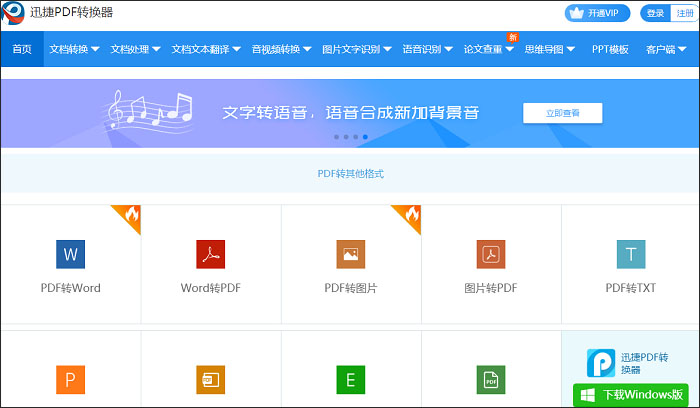
Task: Click the 迅捷PDF转换器 logo icon
Action: click(x=12, y=12)
